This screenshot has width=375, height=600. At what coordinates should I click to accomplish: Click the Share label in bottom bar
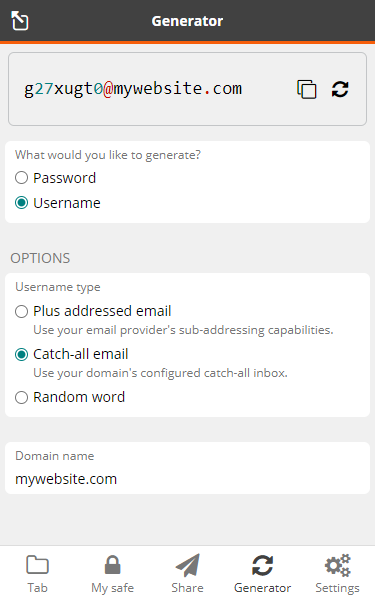point(188,588)
